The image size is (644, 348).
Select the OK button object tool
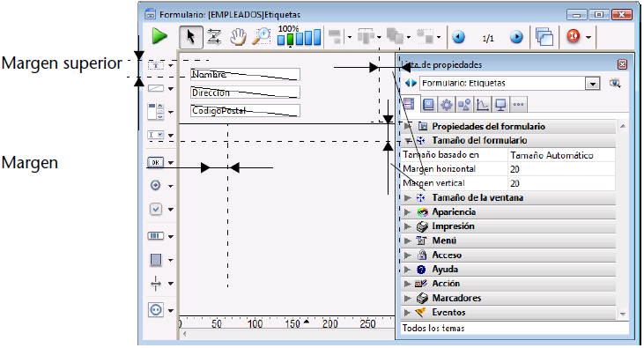pos(155,163)
